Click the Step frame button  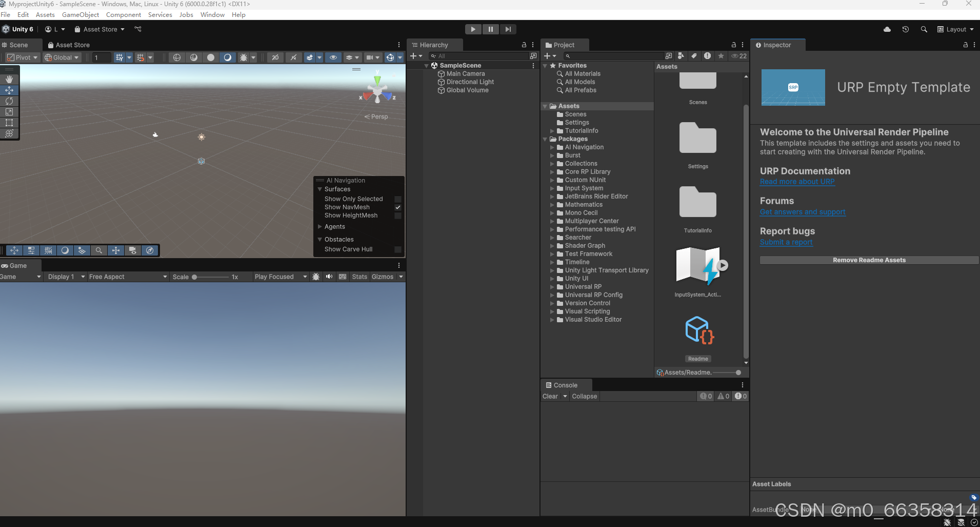[x=508, y=29]
